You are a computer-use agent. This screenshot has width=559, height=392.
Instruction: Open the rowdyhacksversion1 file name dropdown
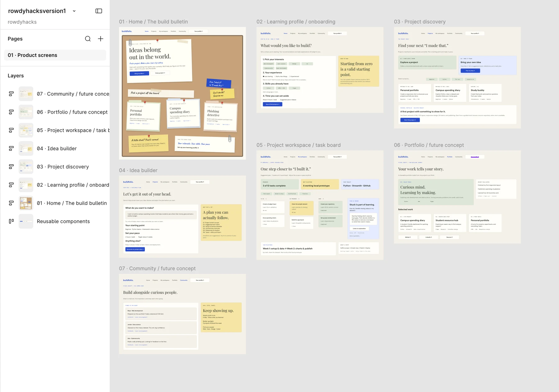point(74,11)
